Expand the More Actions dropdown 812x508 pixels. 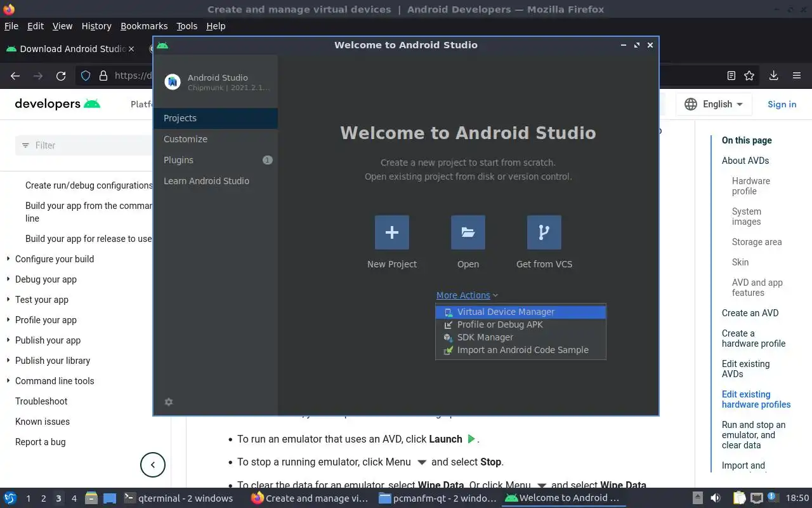467,295
